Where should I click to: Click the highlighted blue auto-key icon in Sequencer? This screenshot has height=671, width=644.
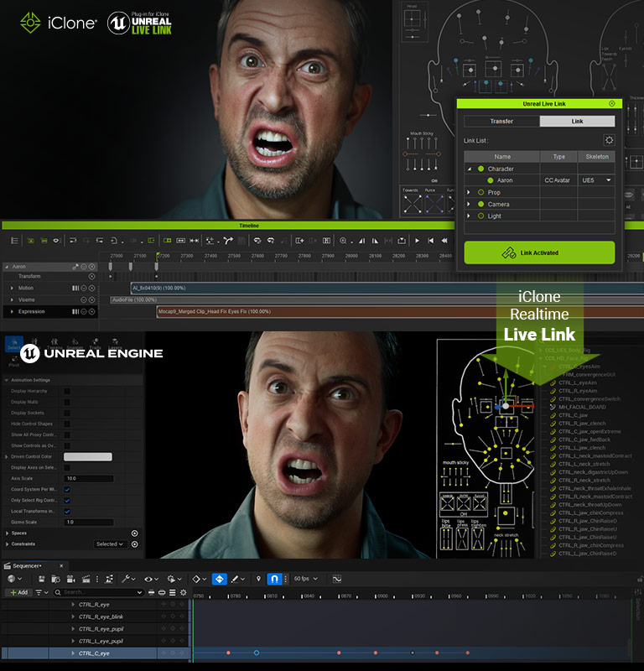click(x=219, y=579)
